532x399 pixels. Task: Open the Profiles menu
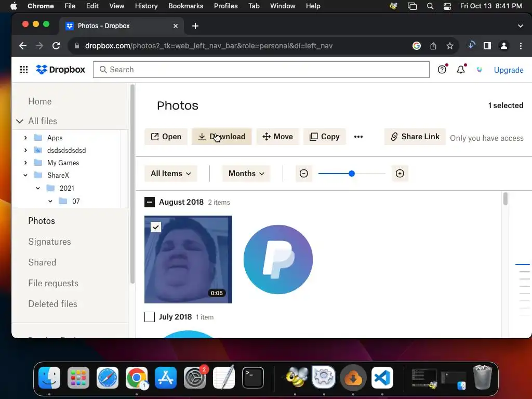[225, 6]
